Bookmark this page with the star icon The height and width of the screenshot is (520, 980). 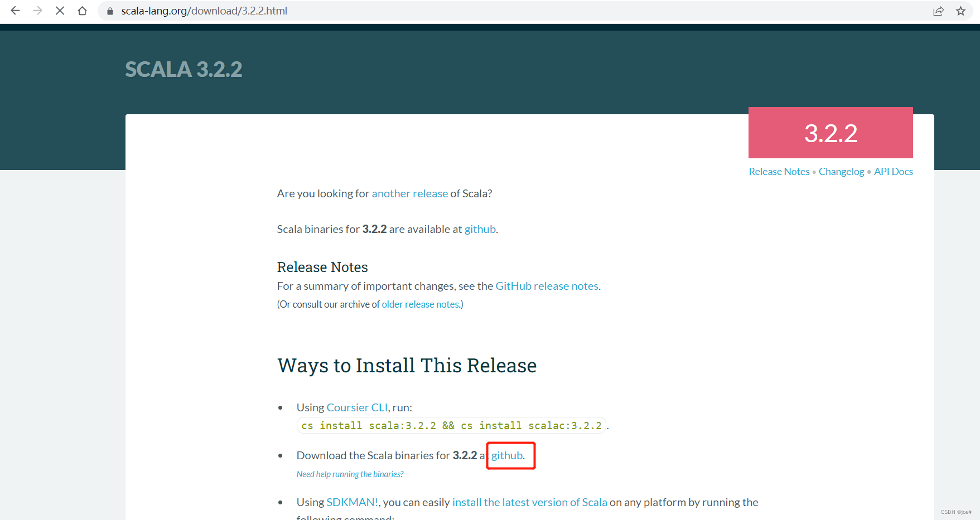pos(960,11)
